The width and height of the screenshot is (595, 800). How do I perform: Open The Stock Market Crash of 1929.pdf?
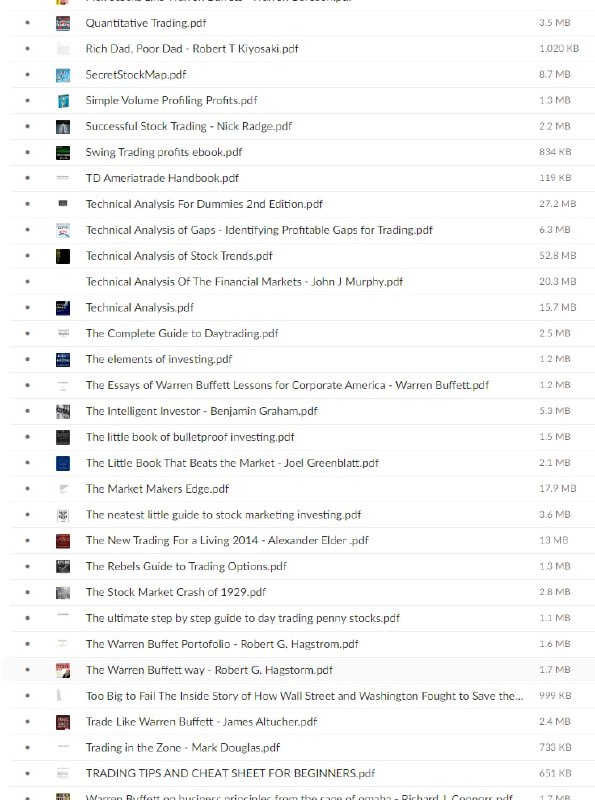coord(176,592)
